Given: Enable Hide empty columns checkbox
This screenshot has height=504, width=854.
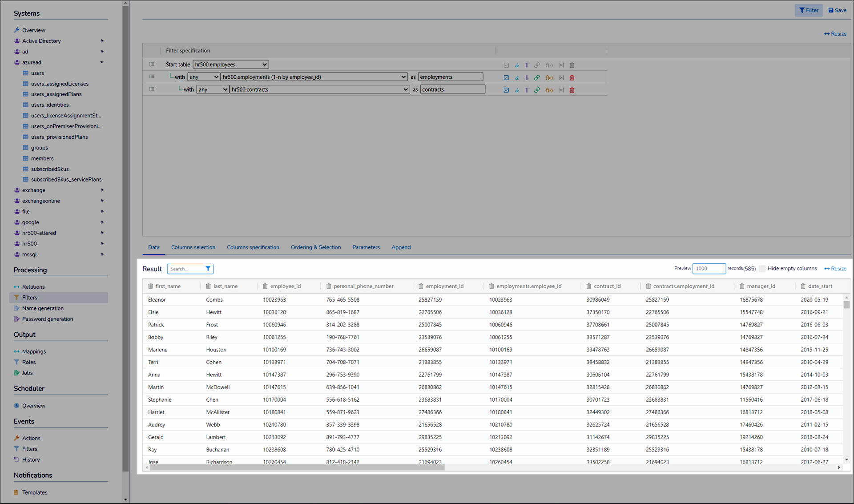Looking at the screenshot, I should [762, 269].
